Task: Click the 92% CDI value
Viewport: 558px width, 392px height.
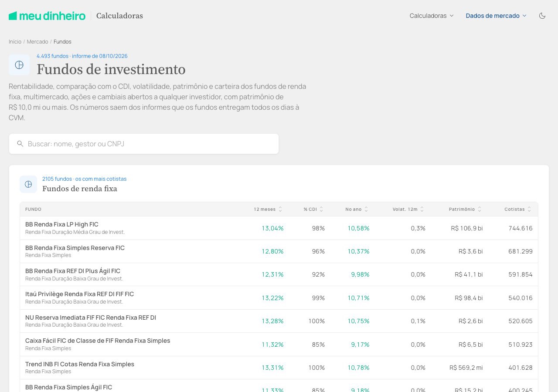Action: [x=318, y=274]
